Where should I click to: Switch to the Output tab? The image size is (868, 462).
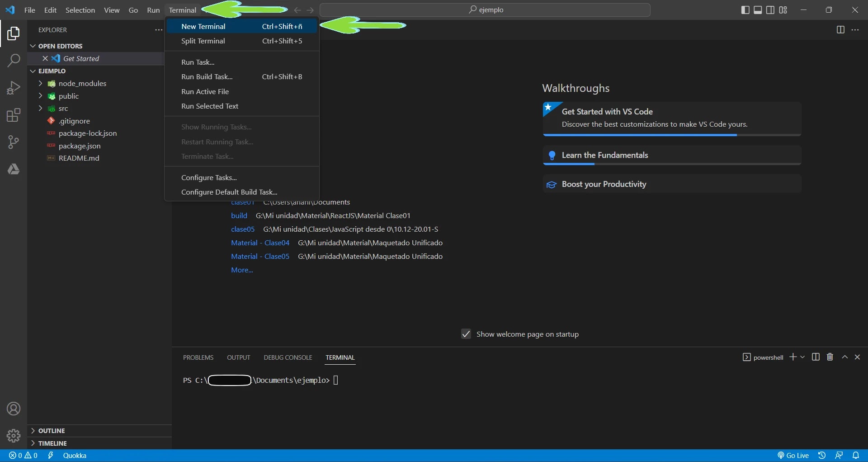coord(238,357)
